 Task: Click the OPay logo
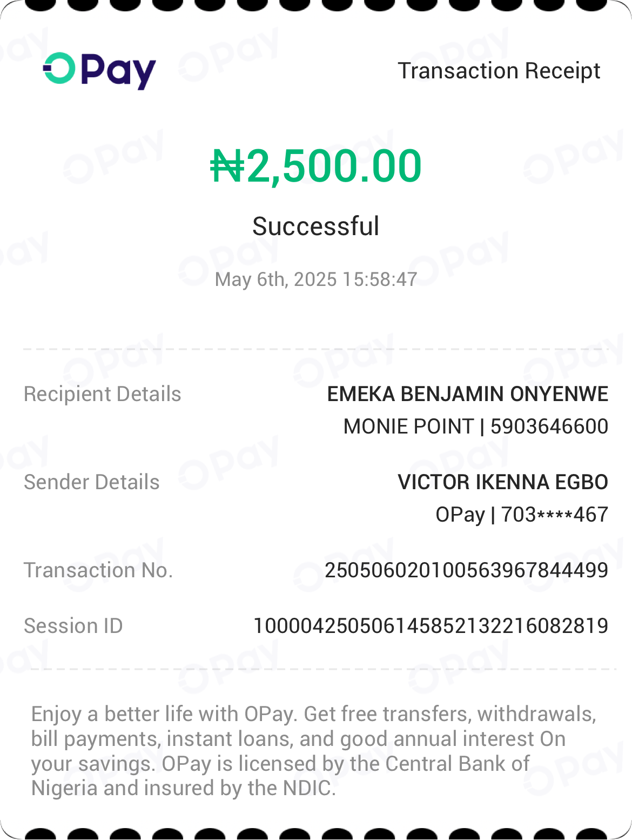[x=99, y=70]
